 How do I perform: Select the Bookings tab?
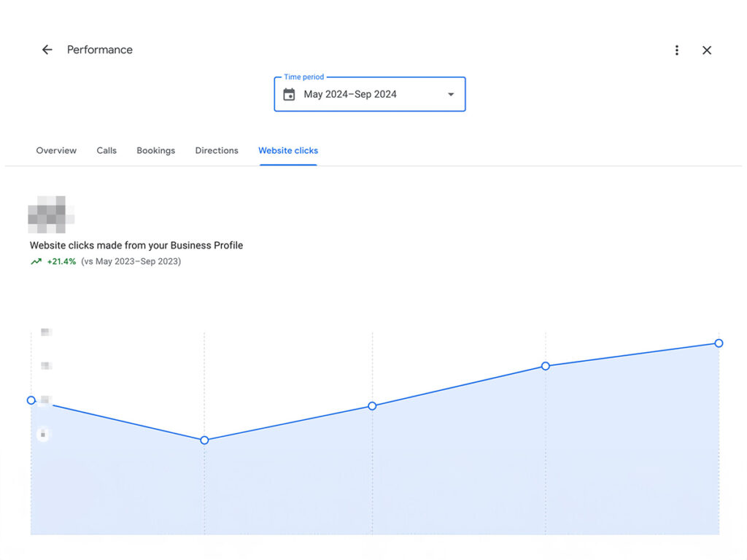[x=156, y=150]
